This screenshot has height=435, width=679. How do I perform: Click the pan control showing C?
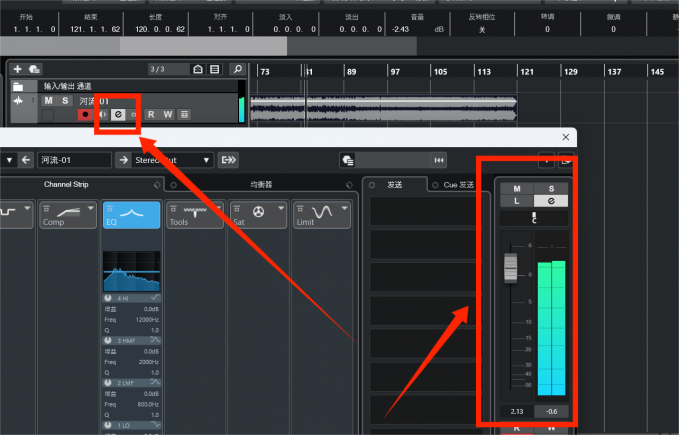click(534, 218)
